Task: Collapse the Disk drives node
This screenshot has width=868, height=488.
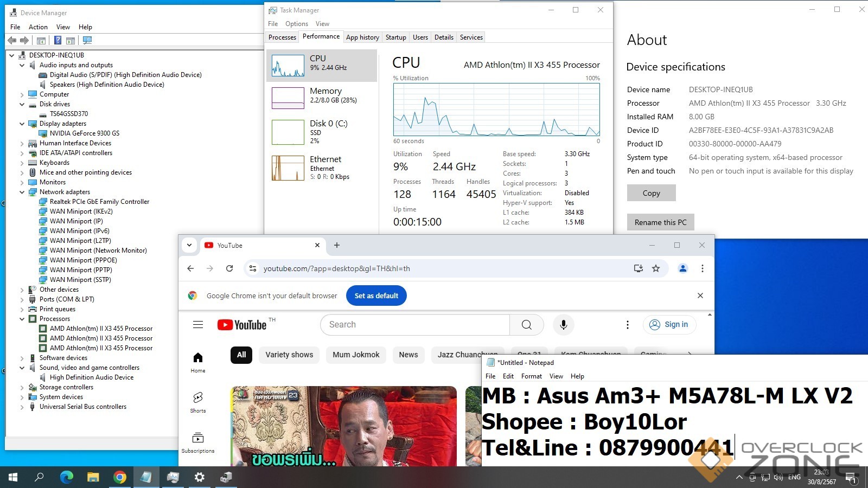Action: pos(22,104)
